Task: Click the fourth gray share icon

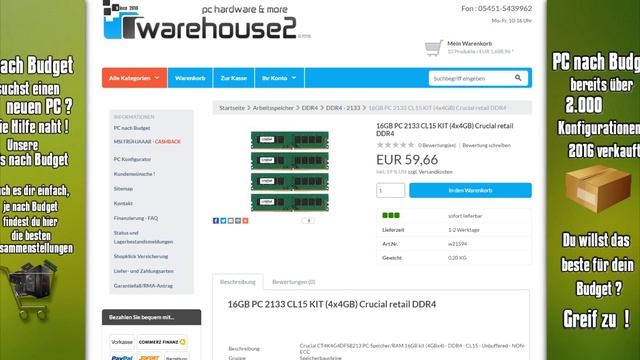Action: pos(238,221)
